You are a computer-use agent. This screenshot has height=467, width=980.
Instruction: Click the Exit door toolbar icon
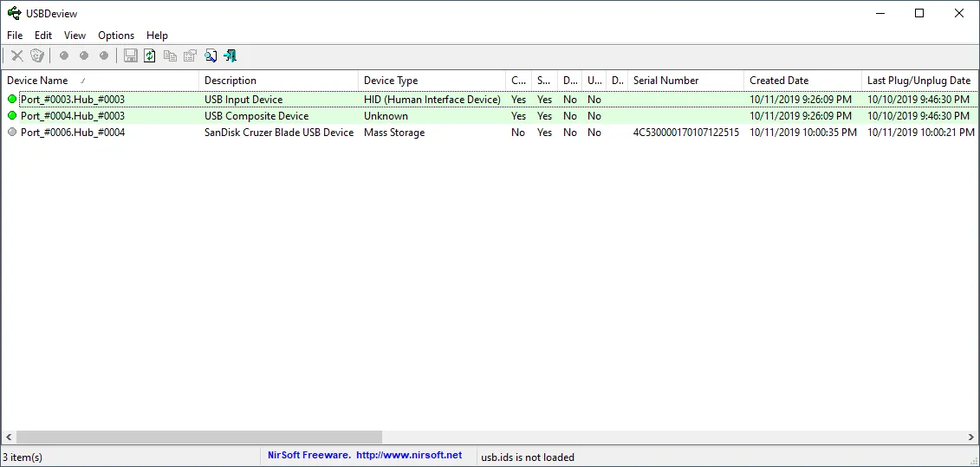[x=230, y=55]
